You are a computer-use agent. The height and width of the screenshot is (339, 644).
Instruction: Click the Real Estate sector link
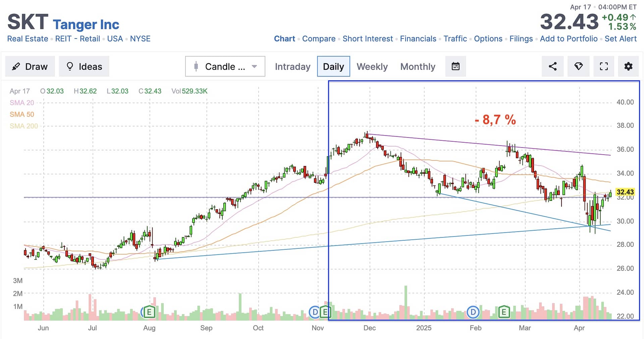click(x=28, y=39)
